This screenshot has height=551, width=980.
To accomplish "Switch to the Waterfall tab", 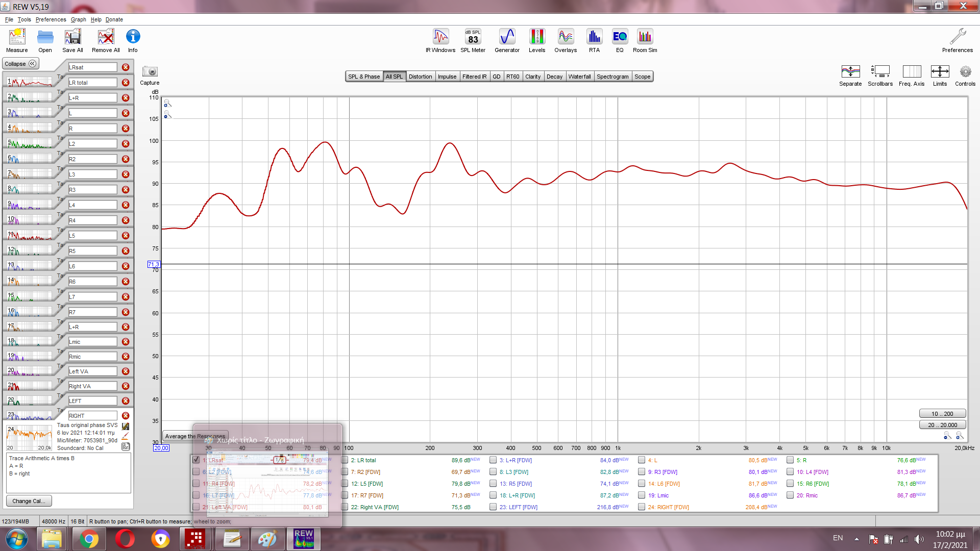I will pyautogui.click(x=579, y=77).
